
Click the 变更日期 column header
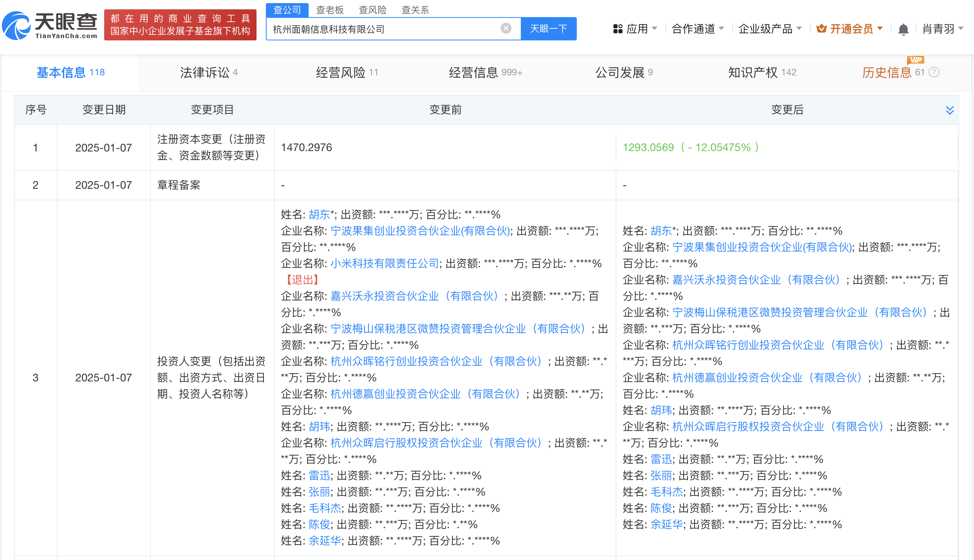tap(104, 110)
